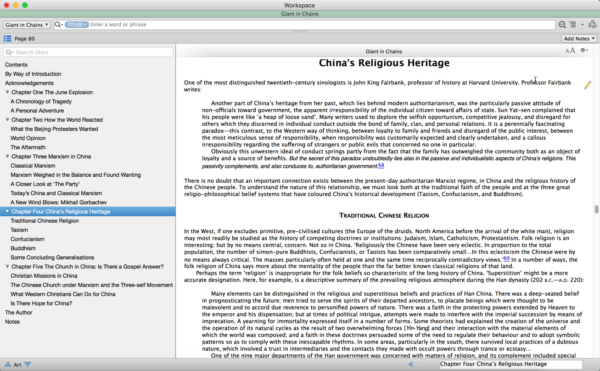This screenshot has height=371, width=600.
Task: Open the Add Notes dropdown
Action: 579,39
